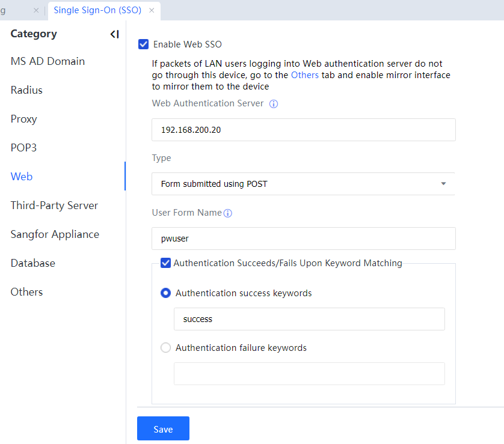Click the Save button

pyautogui.click(x=163, y=429)
